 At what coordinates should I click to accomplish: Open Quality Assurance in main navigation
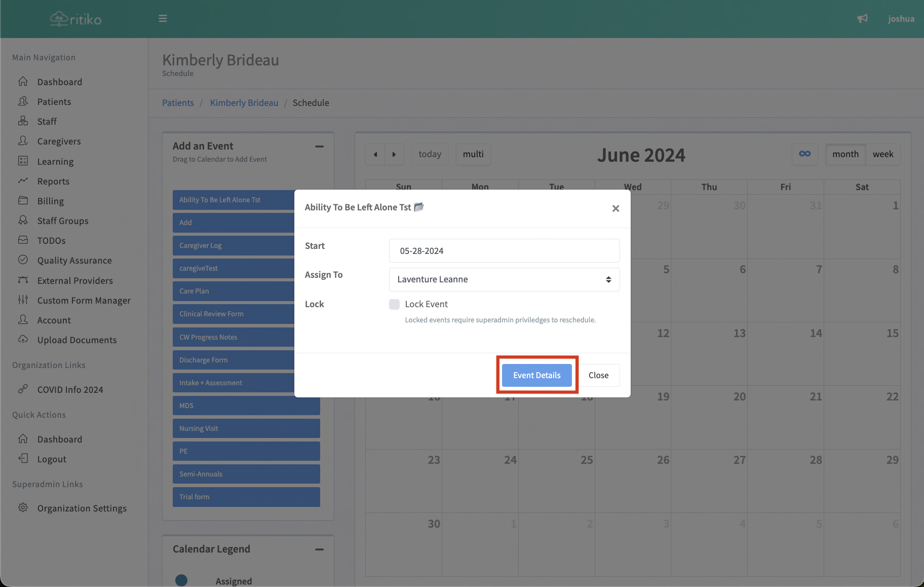[x=74, y=261]
